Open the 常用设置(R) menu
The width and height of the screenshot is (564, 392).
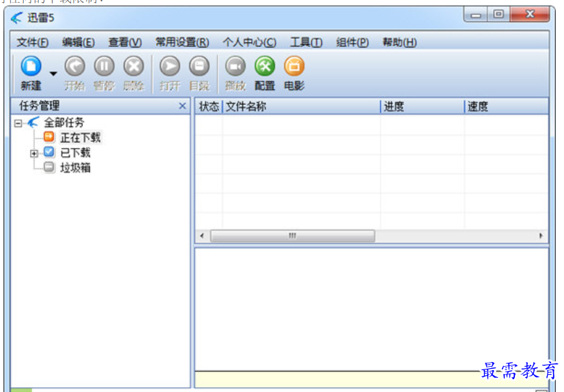point(182,42)
